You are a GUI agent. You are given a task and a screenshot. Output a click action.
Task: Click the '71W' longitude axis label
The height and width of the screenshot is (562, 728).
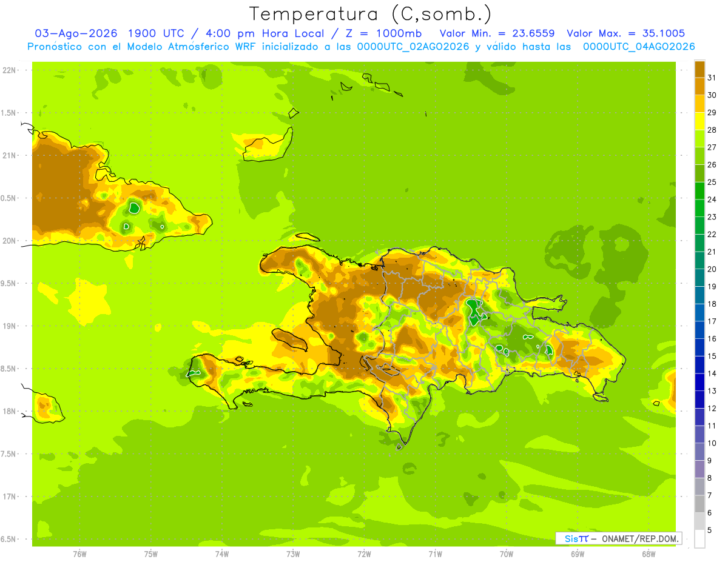435,554
